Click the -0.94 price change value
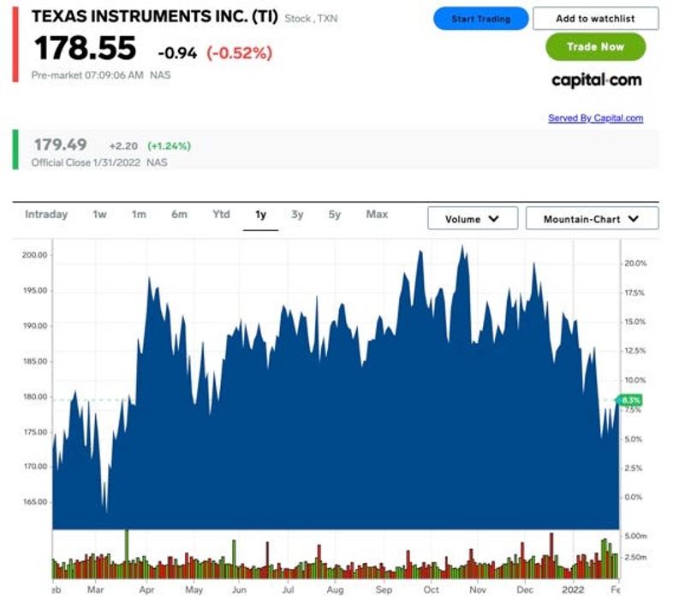The image size is (685, 616). (x=177, y=53)
